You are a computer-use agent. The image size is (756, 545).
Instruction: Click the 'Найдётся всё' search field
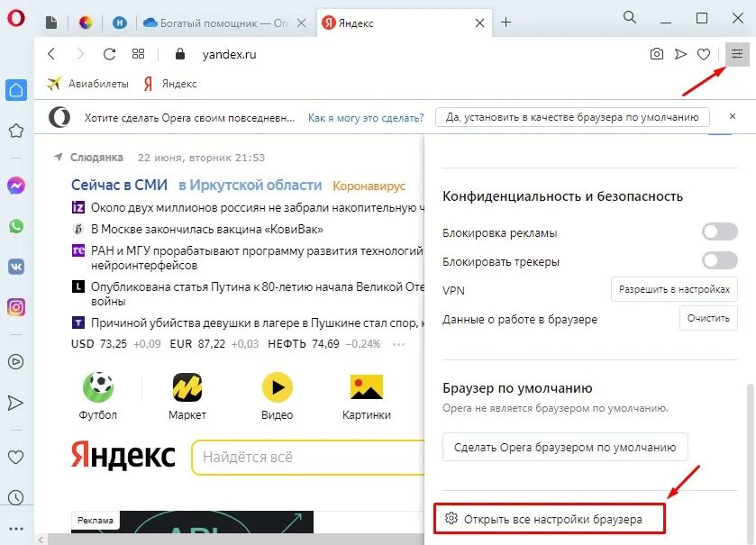pos(308,457)
